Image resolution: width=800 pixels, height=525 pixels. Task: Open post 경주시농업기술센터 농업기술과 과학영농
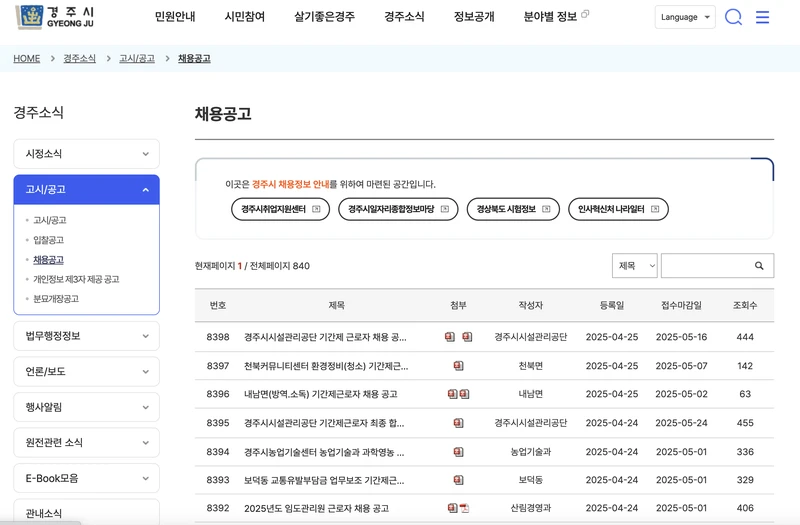click(324, 452)
